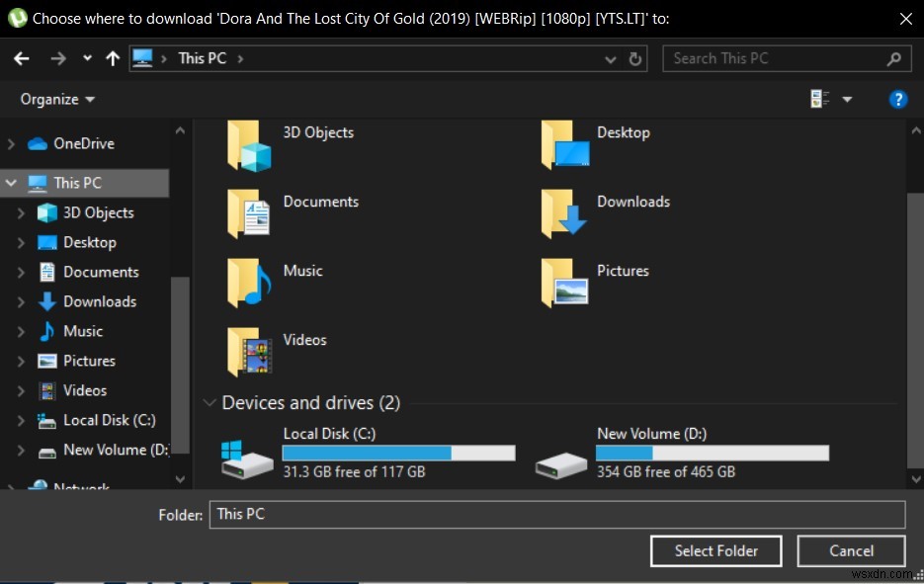Navigate up one folder level
This screenshot has height=584, width=924.
(112, 58)
